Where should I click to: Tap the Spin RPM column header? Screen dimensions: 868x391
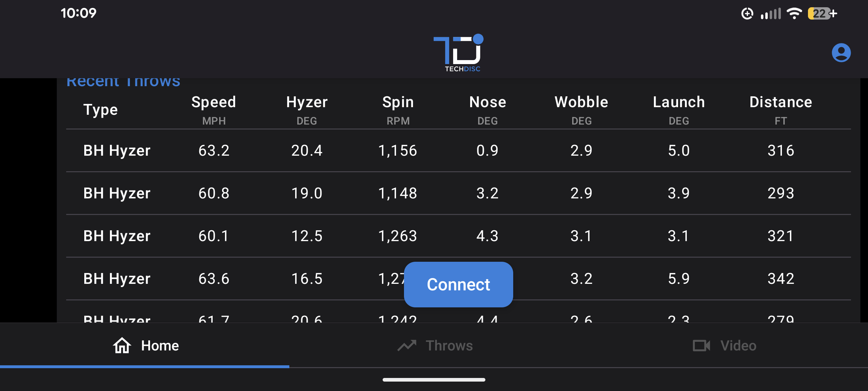pyautogui.click(x=398, y=109)
